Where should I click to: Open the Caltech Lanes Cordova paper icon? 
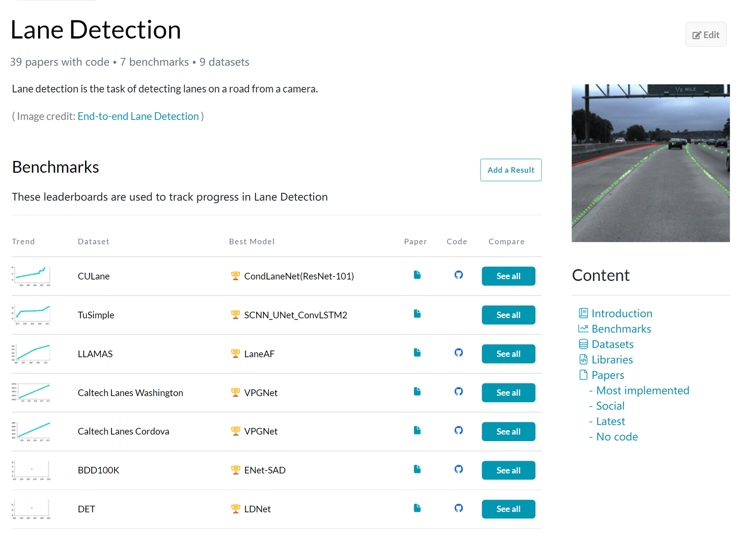point(417,430)
